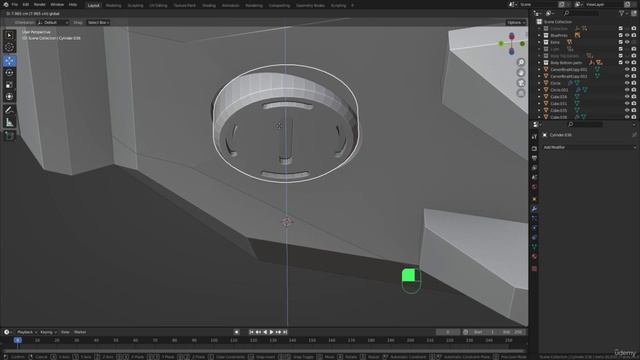
Task: Expand the BluePrints collection
Action: (x=540, y=36)
